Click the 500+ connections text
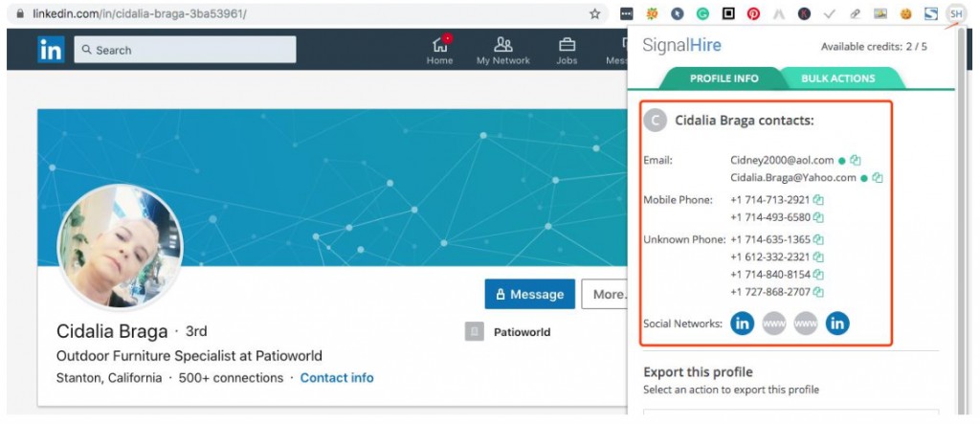980x424 pixels. point(231,378)
